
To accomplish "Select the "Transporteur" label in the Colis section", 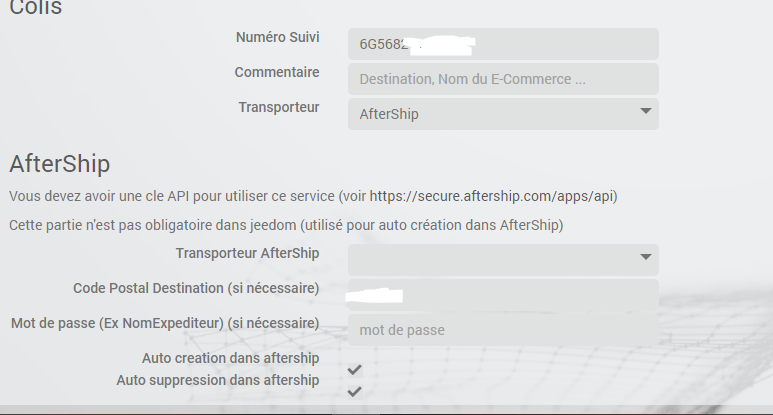I will [x=278, y=107].
